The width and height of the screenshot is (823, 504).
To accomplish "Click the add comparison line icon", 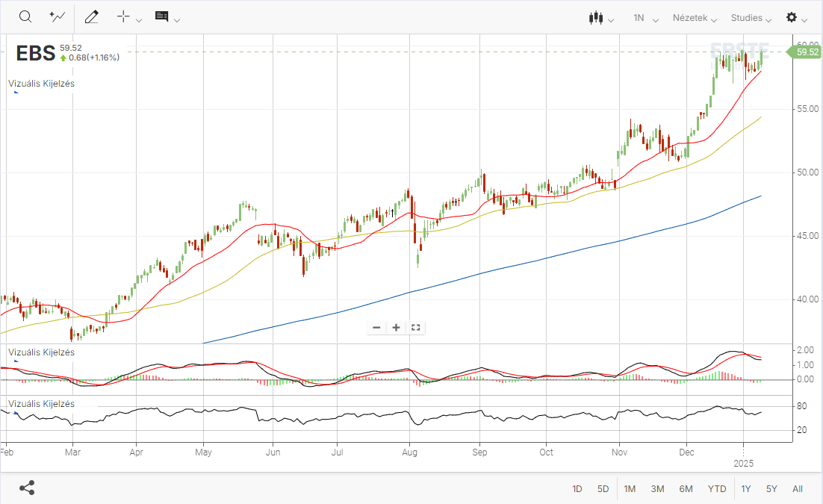I will (58, 16).
